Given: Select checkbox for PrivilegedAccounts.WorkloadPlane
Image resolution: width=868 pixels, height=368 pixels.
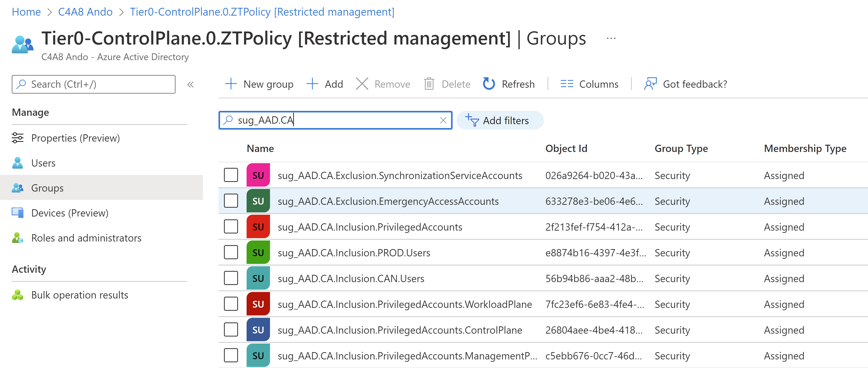Looking at the screenshot, I should coord(231,304).
